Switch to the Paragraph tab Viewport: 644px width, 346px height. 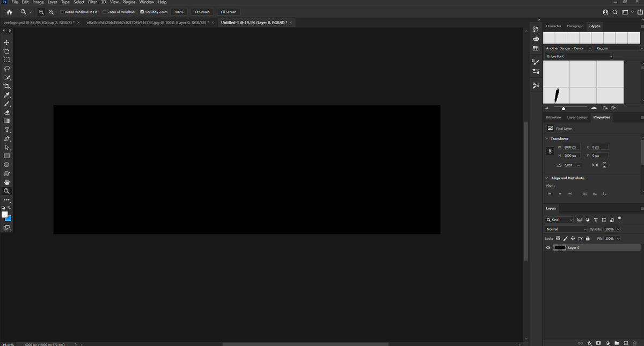coord(575,26)
